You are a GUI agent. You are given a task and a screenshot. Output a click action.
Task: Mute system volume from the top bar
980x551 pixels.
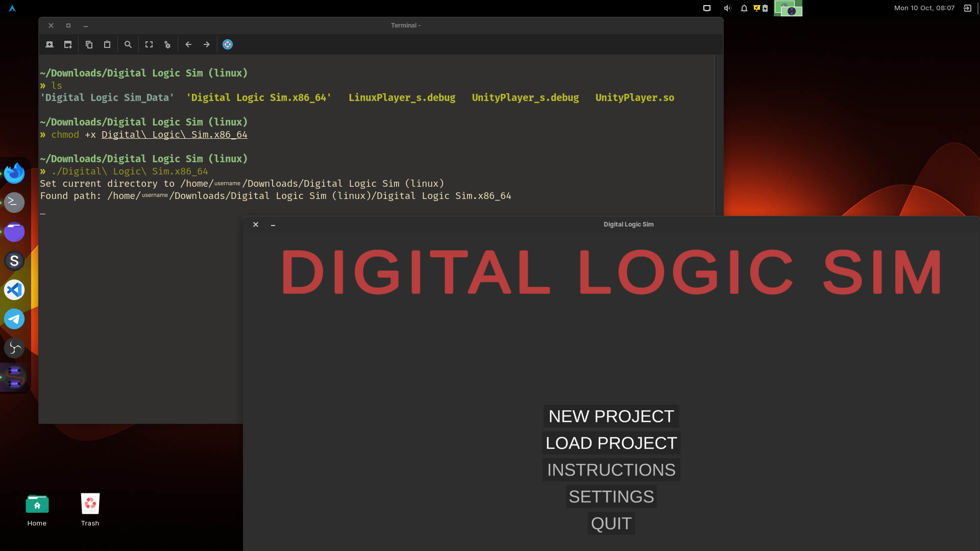pyautogui.click(x=727, y=8)
